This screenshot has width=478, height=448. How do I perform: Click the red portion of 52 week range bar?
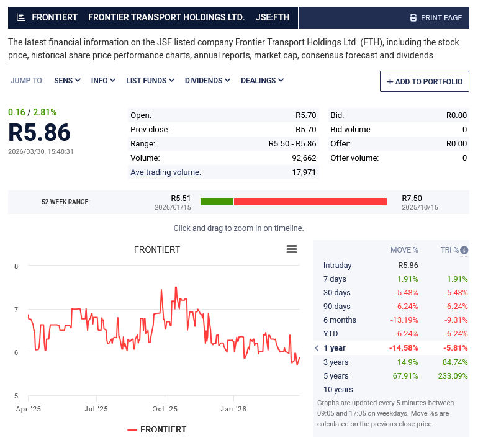[310, 202]
